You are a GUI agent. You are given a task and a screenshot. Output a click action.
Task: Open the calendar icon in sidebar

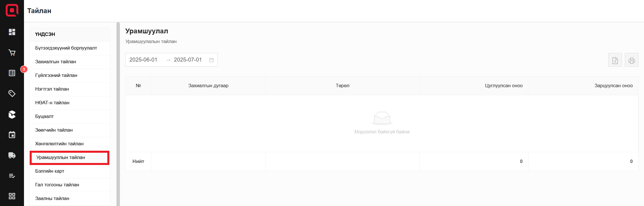(12, 135)
